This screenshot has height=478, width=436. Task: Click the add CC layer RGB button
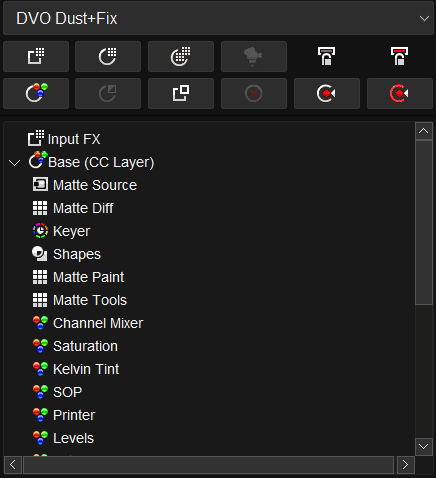(x=36, y=93)
